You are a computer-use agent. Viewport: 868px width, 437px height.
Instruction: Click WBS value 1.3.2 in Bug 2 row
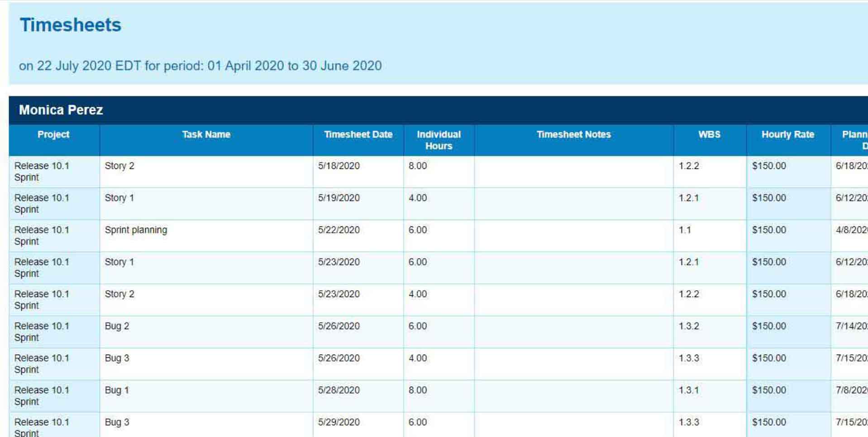(689, 326)
